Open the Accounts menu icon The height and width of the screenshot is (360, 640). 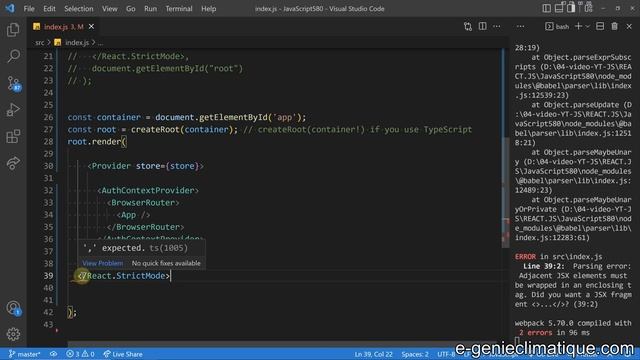[x=13, y=308]
